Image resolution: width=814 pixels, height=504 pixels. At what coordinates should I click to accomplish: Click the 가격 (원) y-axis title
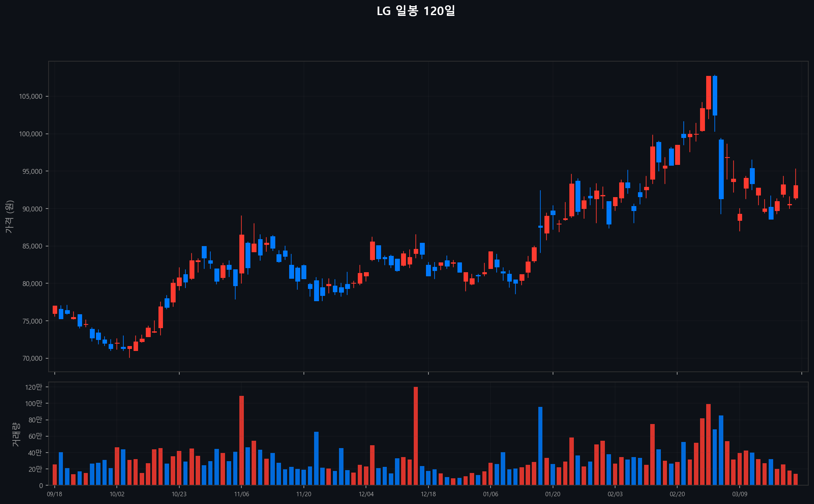[x=9, y=217]
